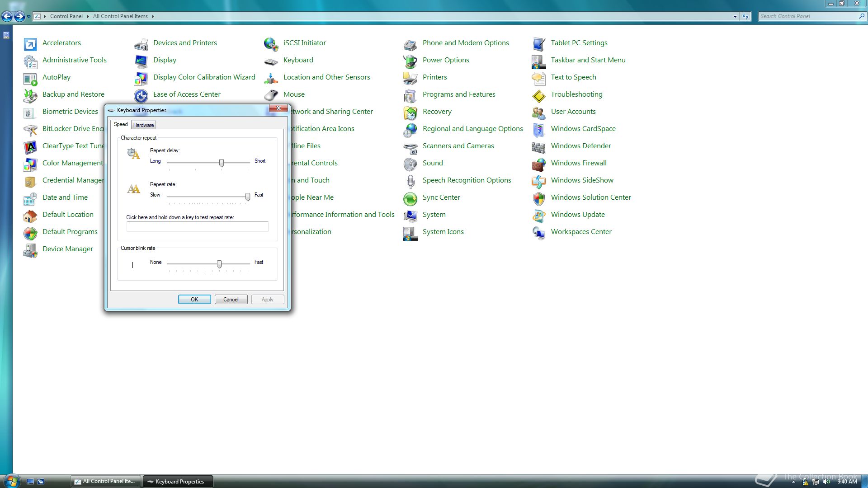868x488 pixels.
Task: Click the Date and Time icon
Action: (30, 198)
